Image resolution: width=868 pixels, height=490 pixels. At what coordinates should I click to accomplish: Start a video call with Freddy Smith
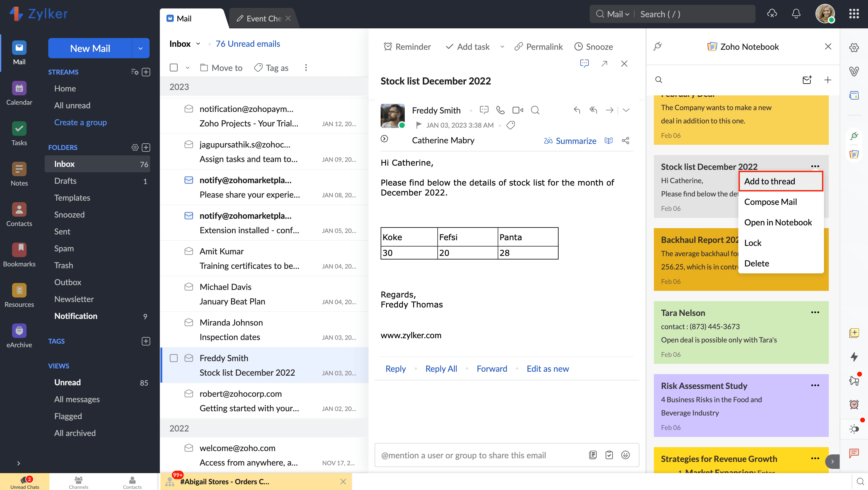point(517,110)
